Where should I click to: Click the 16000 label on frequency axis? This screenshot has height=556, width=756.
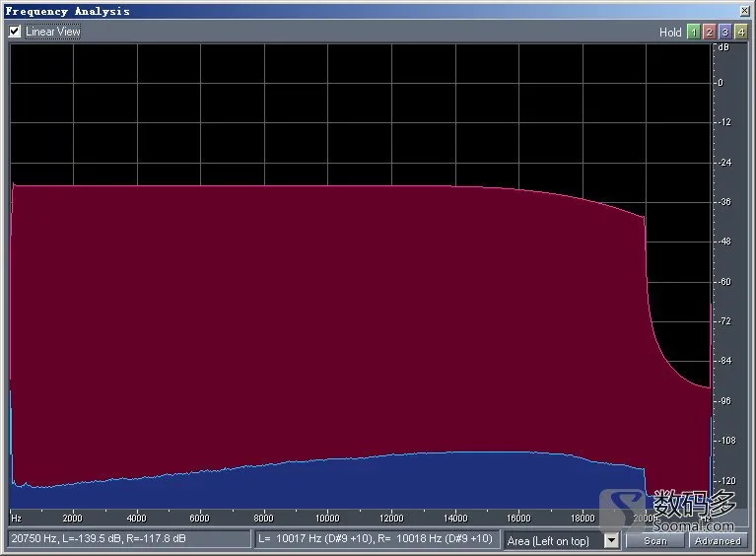click(x=518, y=519)
